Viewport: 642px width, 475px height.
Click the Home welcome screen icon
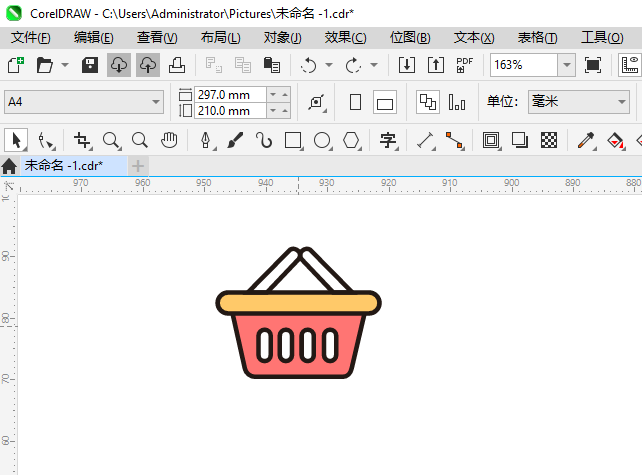point(9,166)
